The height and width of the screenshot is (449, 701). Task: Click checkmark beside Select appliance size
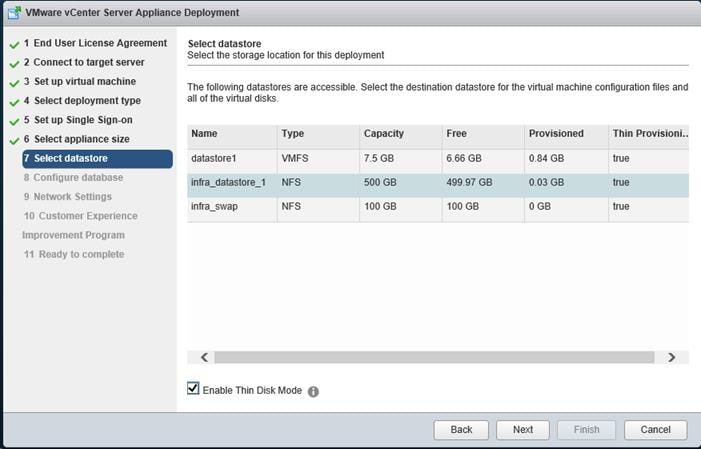[x=14, y=141]
